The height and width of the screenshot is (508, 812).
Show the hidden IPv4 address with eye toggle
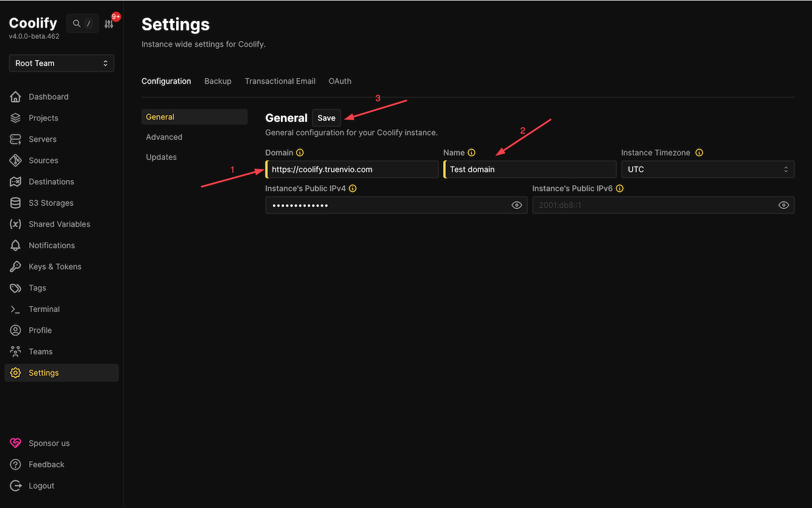pyautogui.click(x=517, y=205)
